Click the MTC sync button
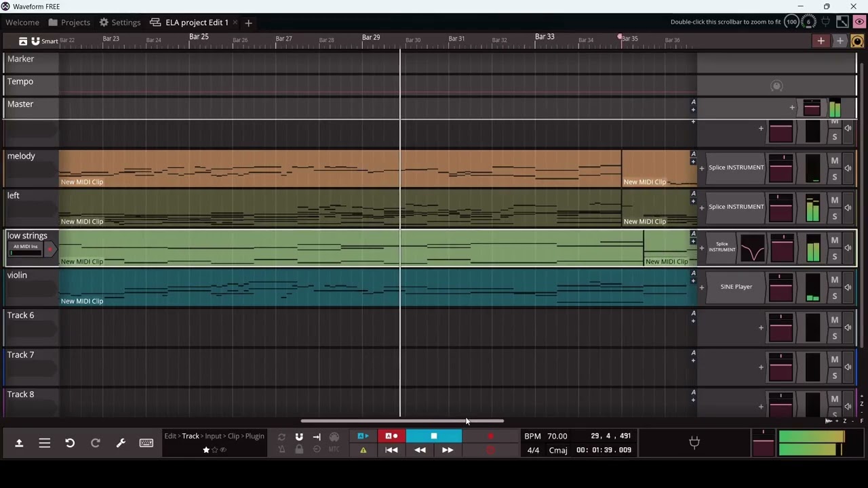868x488 pixels. pyautogui.click(x=334, y=449)
